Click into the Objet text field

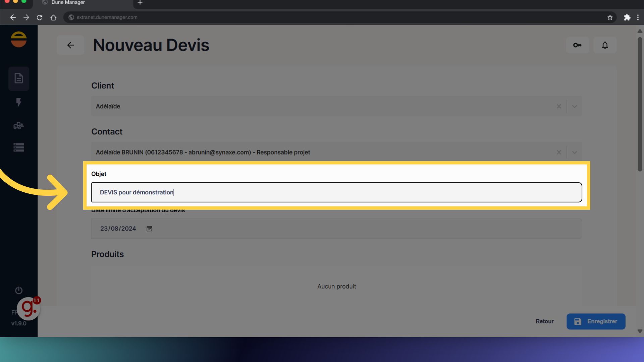tap(336, 192)
